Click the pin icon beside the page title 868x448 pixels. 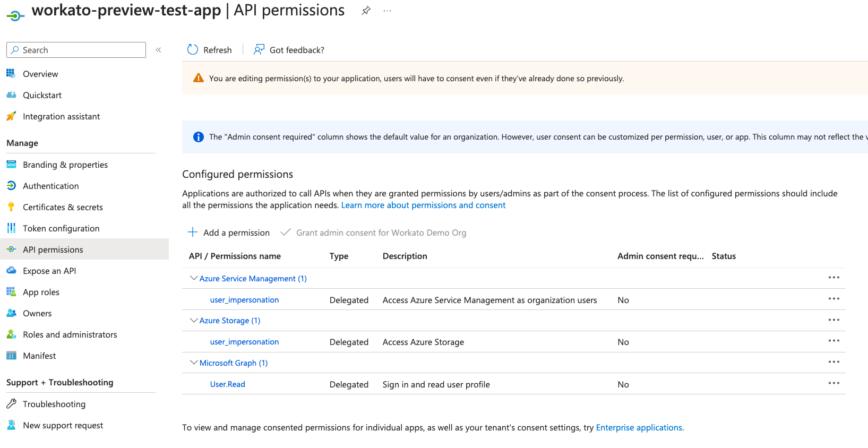pyautogui.click(x=366, y=11)
